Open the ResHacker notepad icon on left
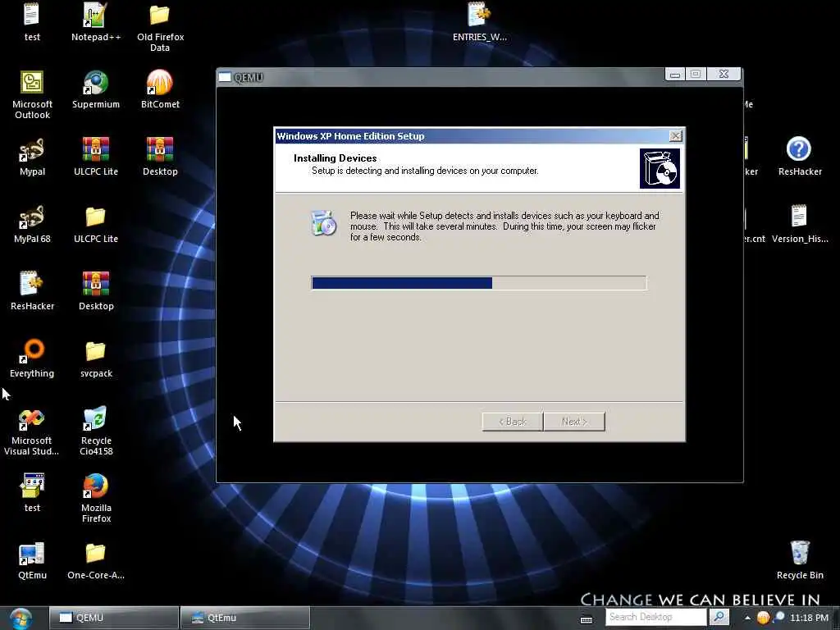This screenshot has height=630, width=840. [32, 284]
